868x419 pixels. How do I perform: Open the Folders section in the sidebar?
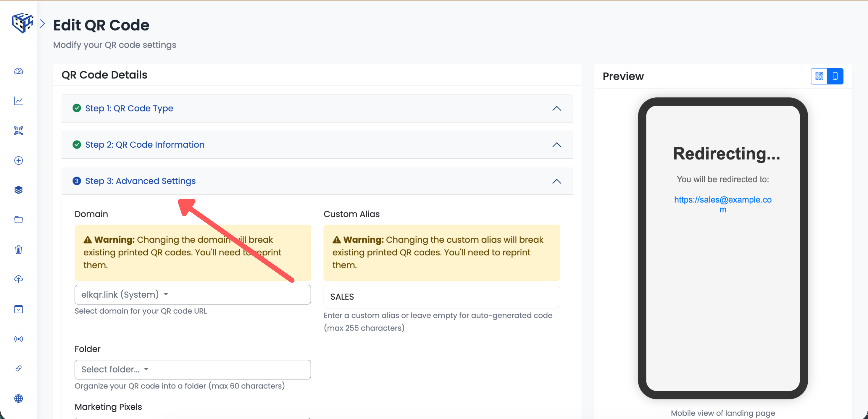pos(19,220)
